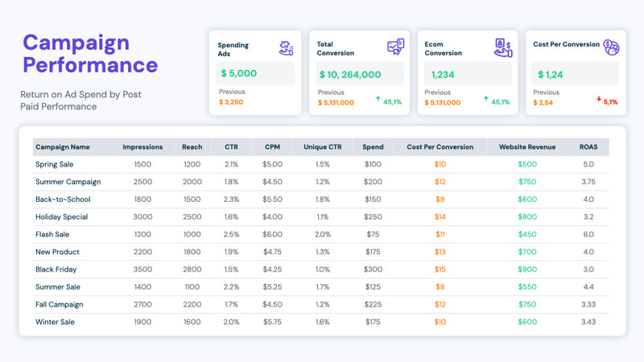The height and width of the screenshot is (362, 644).
Task: Click previous cost value $ 2,54
Action: pyautogui.click(x=543, y=103)
